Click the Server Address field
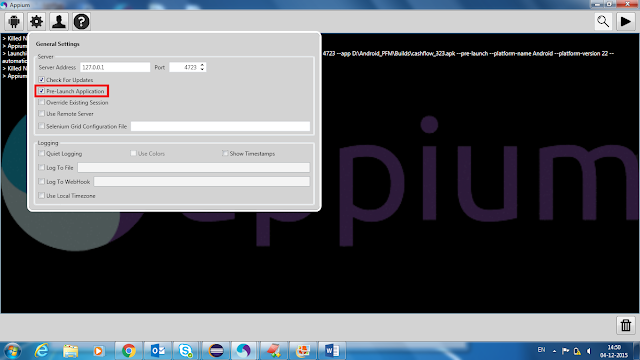Screen dimensions: 640x360 click(115, 67)
